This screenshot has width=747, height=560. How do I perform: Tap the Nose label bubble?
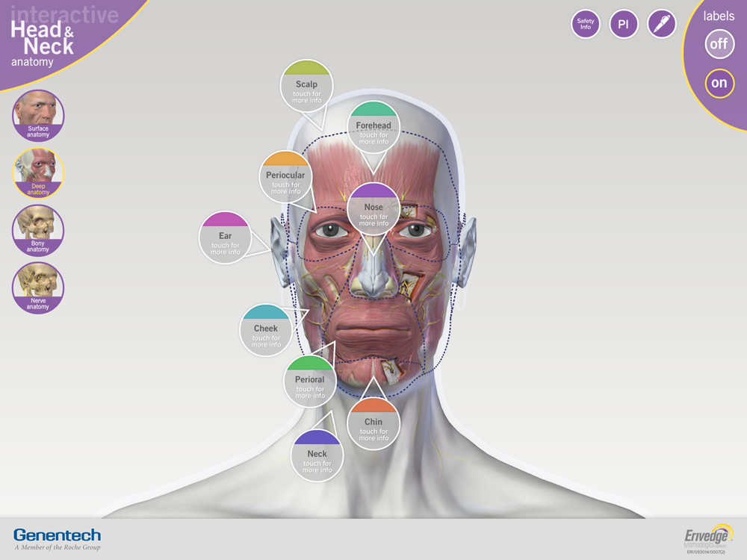(x=374, y=209)
